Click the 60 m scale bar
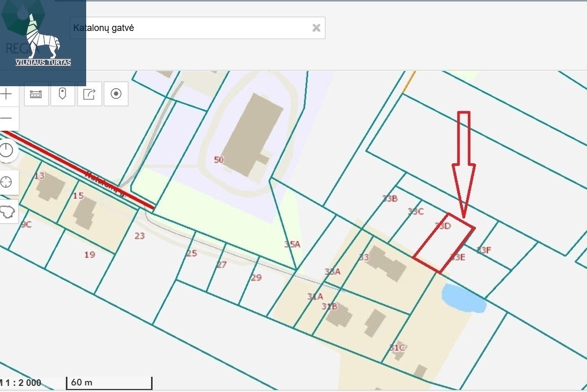Screen dimensions: 587x392 [109, 383]
